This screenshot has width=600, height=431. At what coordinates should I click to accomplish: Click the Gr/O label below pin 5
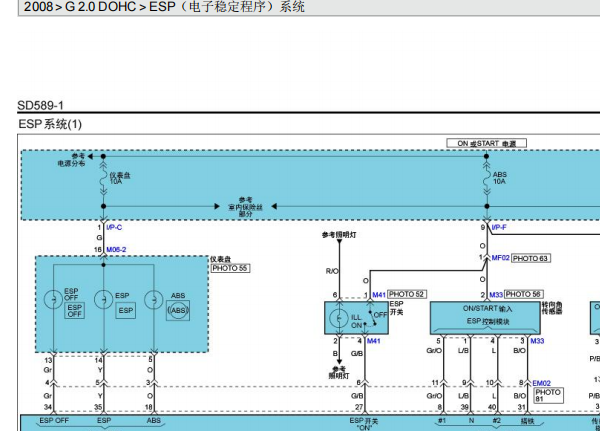[x=434, y=351]
